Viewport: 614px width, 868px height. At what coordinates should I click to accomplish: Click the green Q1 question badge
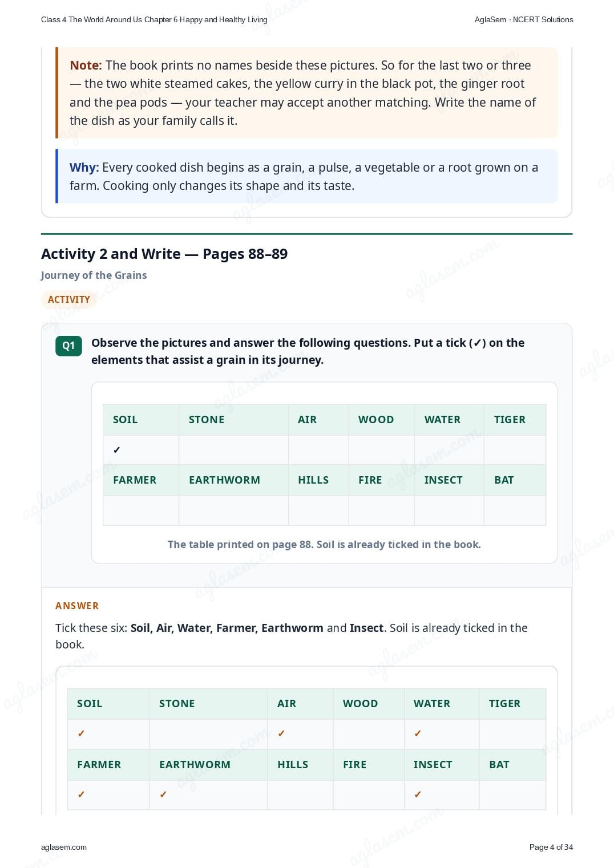(x=68, y=346)
